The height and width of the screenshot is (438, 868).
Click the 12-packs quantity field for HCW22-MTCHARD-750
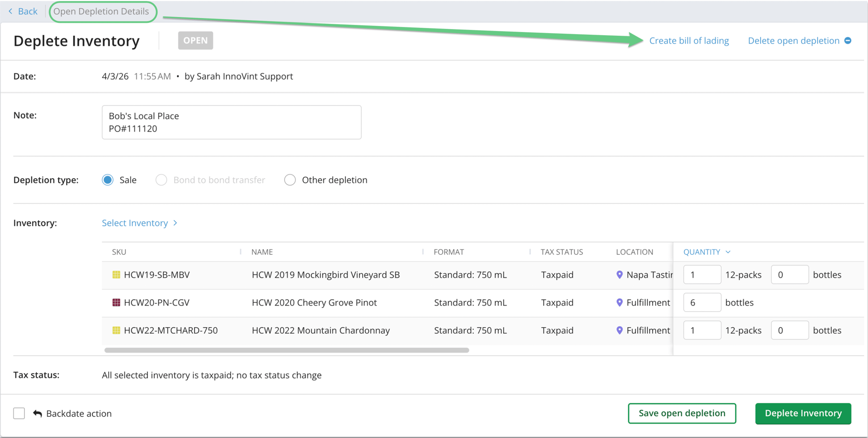(x=702, y=330)
